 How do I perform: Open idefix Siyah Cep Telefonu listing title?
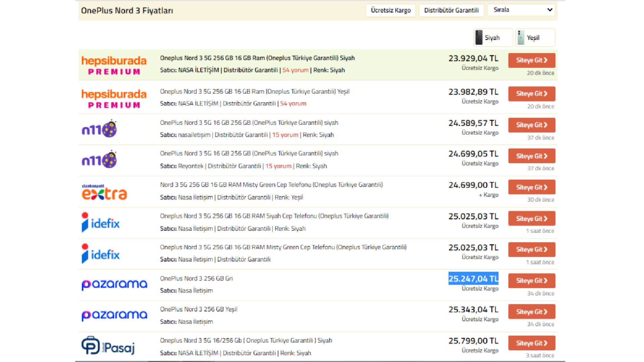(x=274, y=216)
